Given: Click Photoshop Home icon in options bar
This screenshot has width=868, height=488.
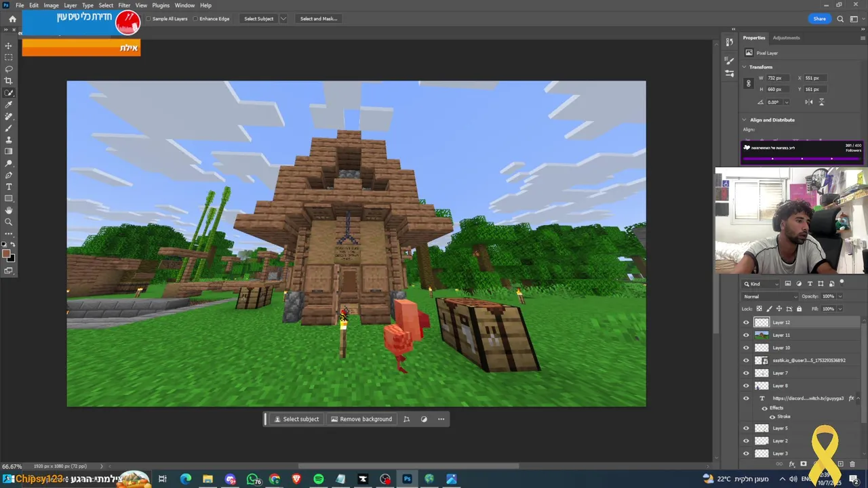Looking at the screenshot, I should (x=12, y=19).
